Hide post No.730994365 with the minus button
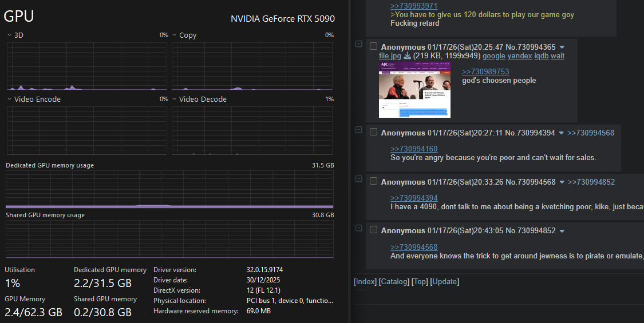 (358, 44)
